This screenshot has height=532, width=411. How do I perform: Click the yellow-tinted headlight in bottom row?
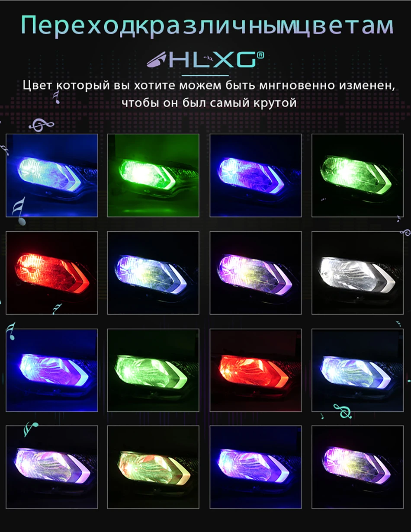pyautogui.click(x=153, y=467)
